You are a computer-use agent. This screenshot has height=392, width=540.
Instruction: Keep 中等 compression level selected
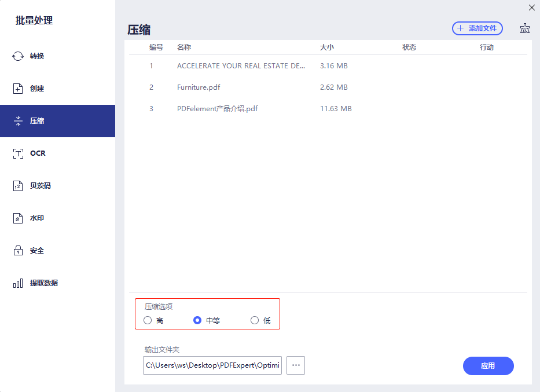click(x=198, y=320)
